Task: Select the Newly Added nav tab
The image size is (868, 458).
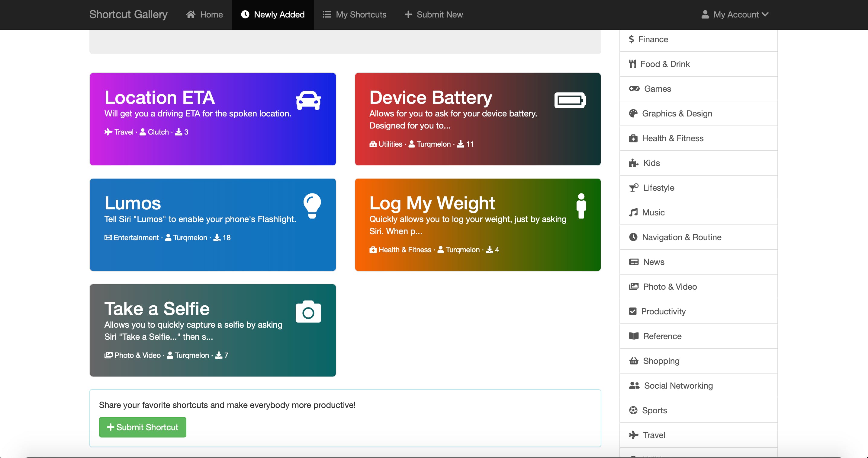Action: pos(273,14)
